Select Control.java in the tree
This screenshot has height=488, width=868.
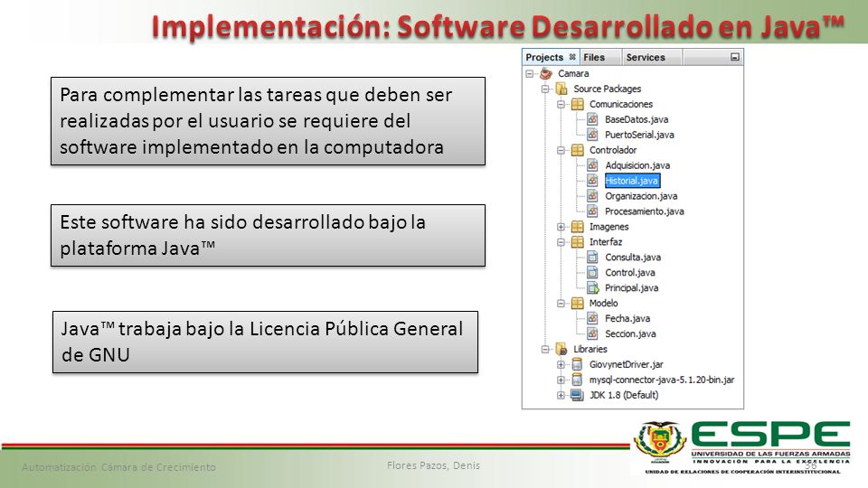pyautogui.click(x=630, y=273)
